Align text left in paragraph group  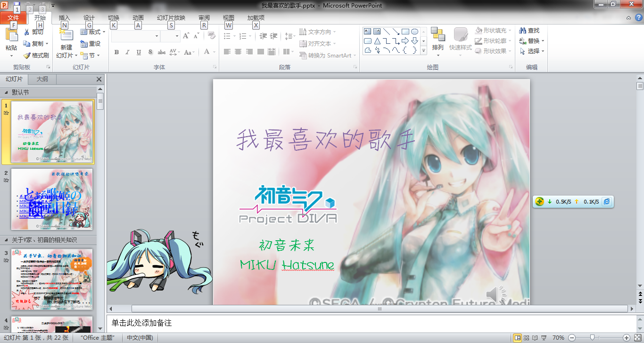[x=227, y=52]
